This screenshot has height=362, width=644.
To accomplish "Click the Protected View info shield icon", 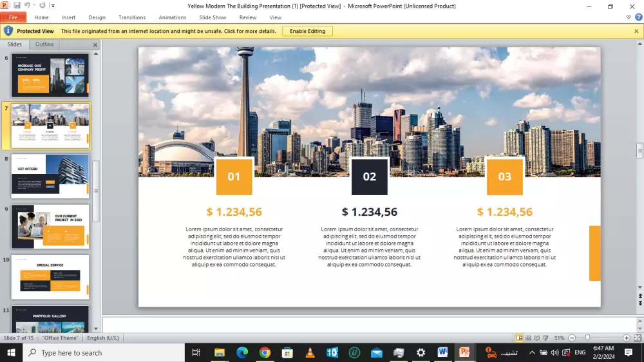I will point(8,31).
